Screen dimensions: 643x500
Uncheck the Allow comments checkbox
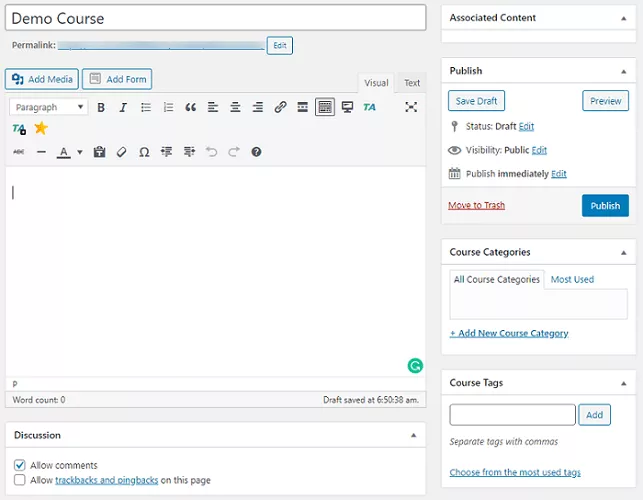tap(20, 465)
